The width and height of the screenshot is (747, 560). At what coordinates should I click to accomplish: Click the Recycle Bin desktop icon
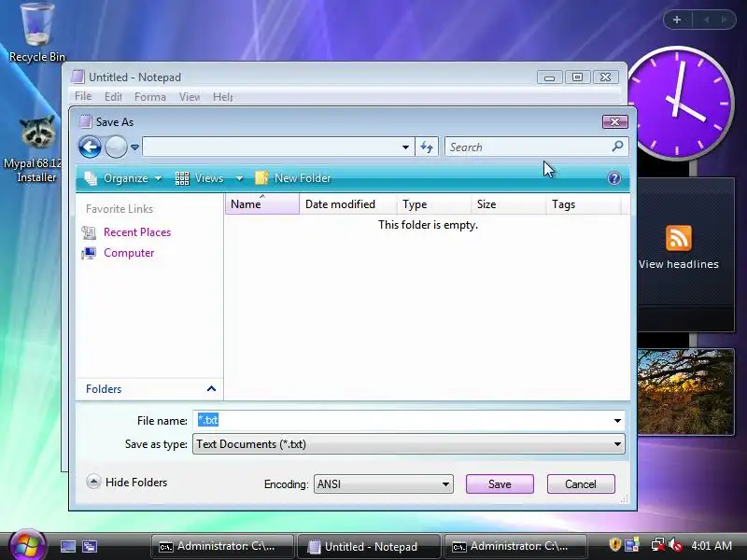(36, 33)
